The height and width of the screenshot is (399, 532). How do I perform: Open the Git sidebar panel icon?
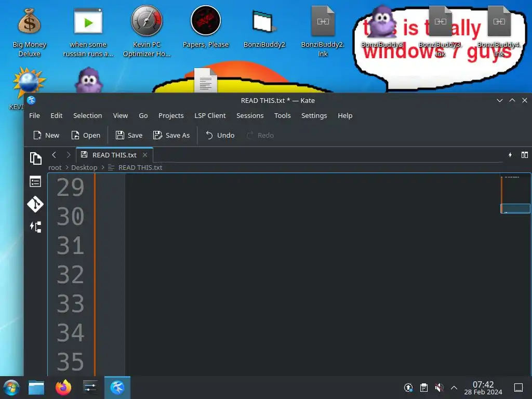click(x=35, y=204)
